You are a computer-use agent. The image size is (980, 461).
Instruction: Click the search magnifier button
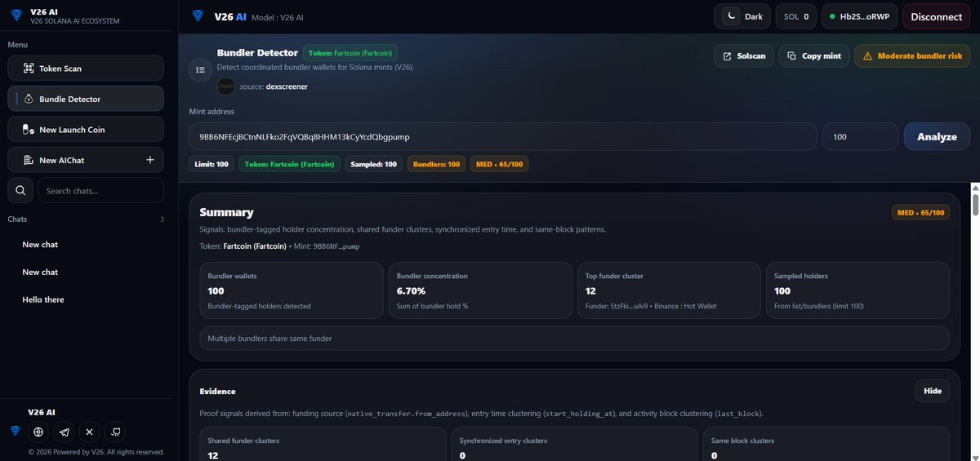(20, 191)
